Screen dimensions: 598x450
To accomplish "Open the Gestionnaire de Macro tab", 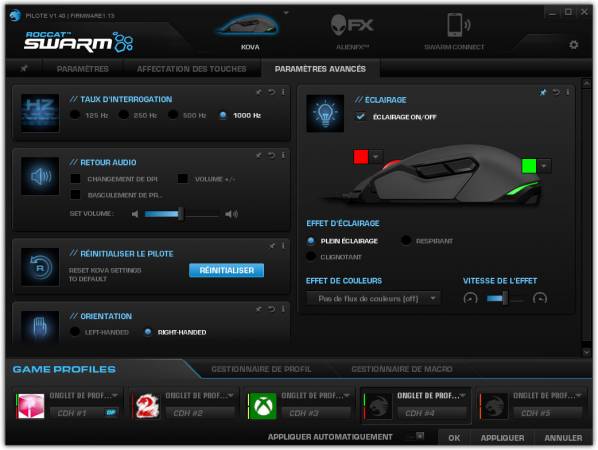I will (402, 369).
